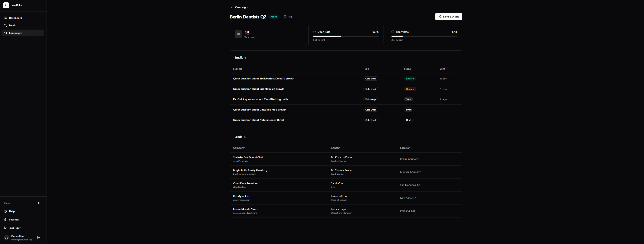Click the Company column header
The height and width of the screenshot is (244, 644).
pyautogui.click(x=239, y=148)
